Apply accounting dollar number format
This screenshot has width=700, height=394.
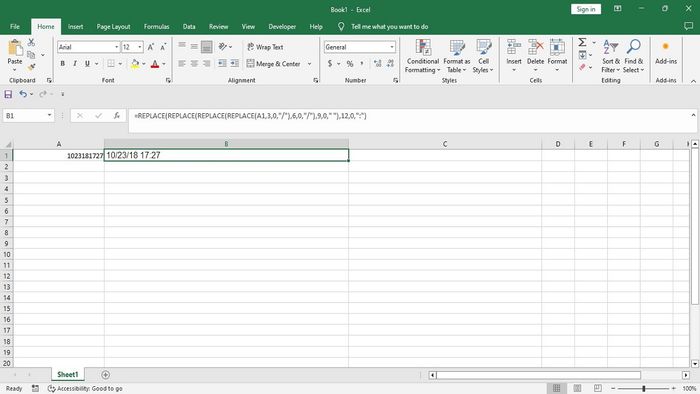[330, 64]
